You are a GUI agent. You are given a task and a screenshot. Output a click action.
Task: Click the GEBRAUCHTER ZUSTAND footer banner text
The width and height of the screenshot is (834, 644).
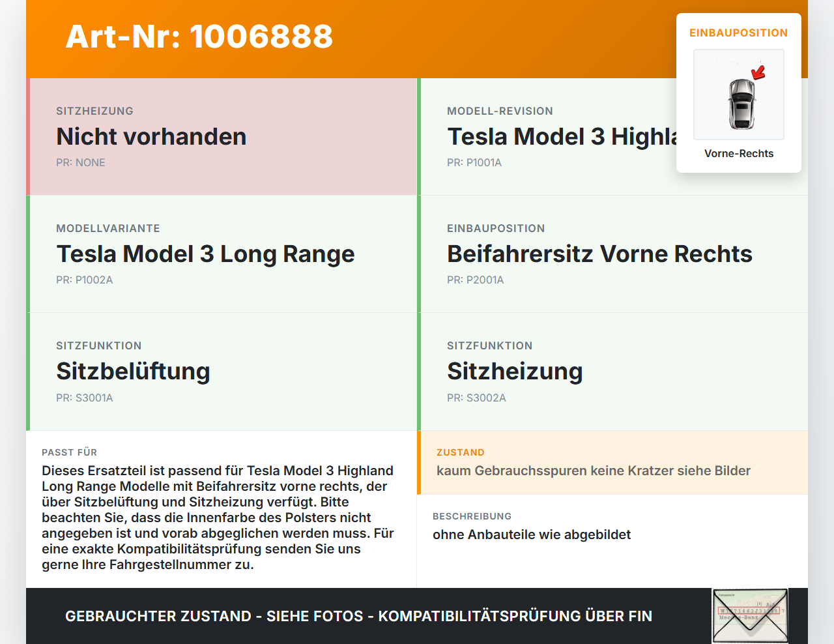pos(358,616)
